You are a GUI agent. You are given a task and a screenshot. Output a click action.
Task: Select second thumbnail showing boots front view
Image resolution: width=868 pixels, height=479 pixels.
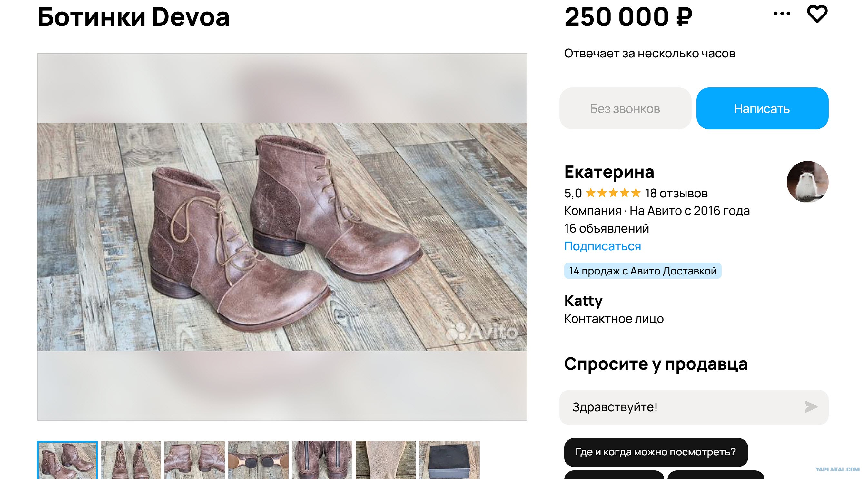point(131,460)
